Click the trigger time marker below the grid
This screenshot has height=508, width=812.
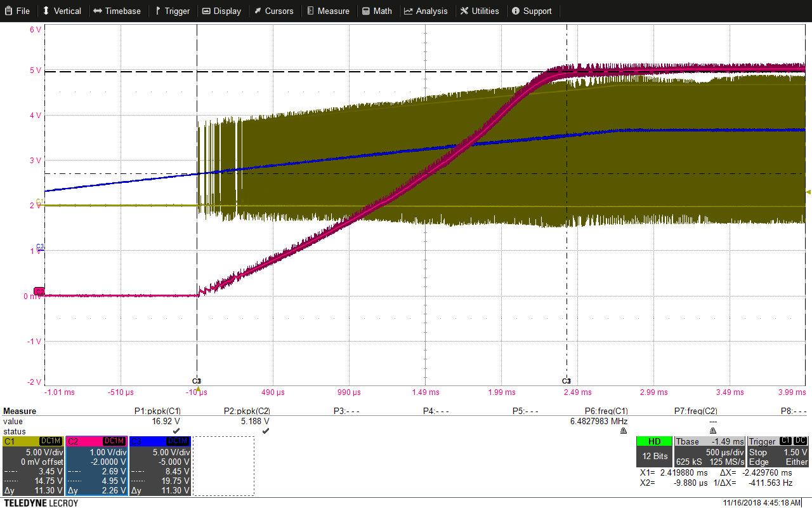(x=198, y=389)
